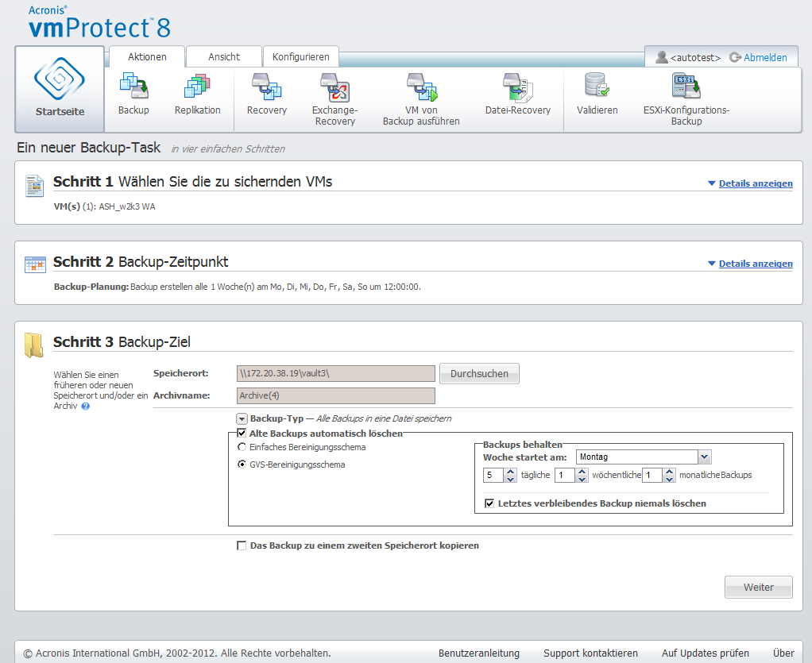The image size is (812, 663).
Task: Open the Startseite home button
Action: coord(60,89)
